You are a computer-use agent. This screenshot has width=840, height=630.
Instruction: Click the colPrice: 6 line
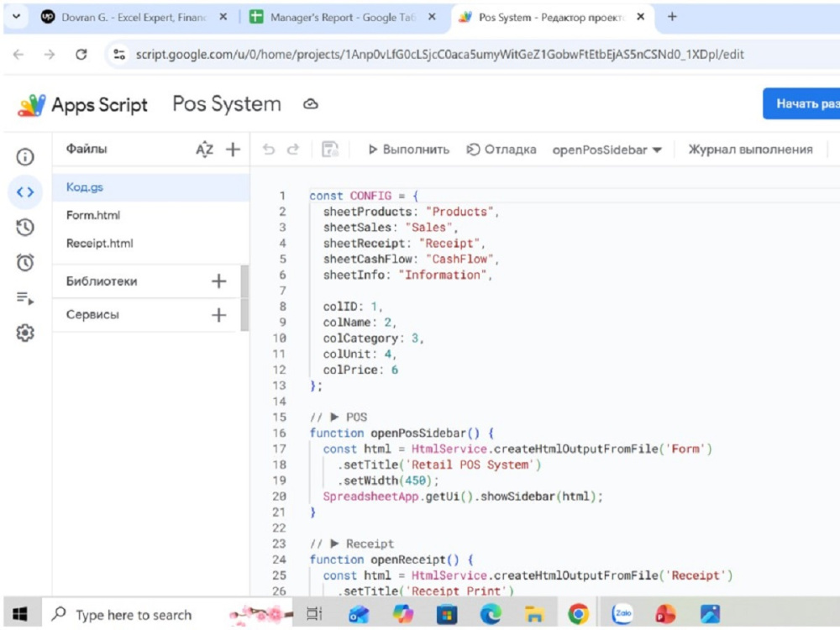(360, 370)
